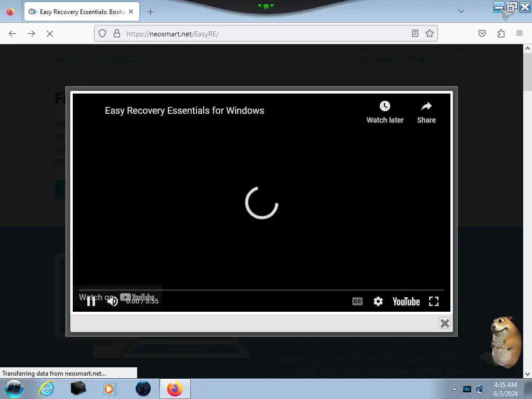Save page to Pocket
This screenshot has height=399, width=532.
pyautogui.click(x=482, y=33)
